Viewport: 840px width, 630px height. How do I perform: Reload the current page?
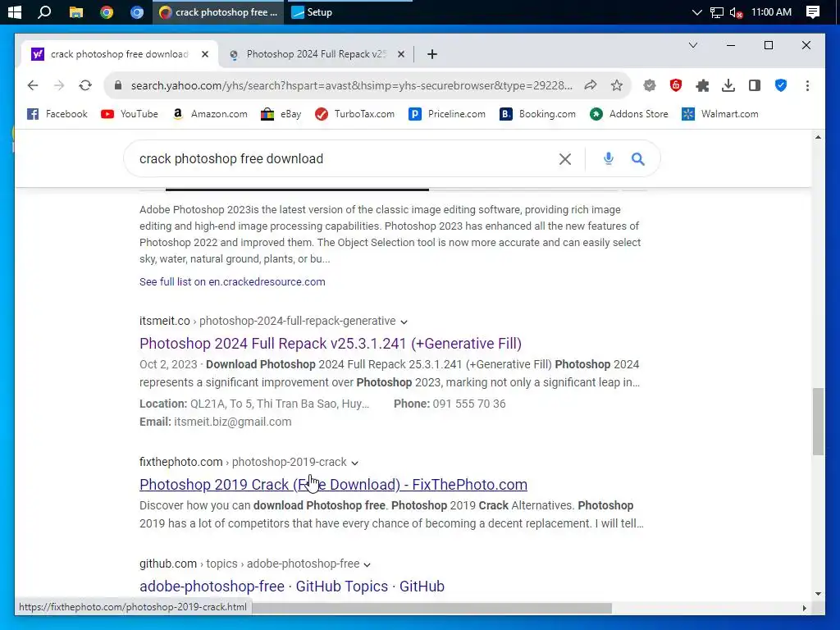tap(85, 85)
